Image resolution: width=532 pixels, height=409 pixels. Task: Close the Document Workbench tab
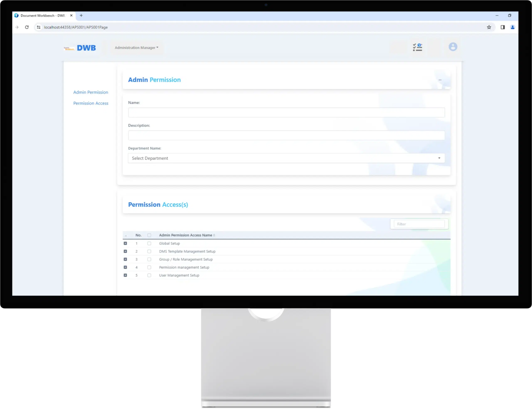[71, 16]
